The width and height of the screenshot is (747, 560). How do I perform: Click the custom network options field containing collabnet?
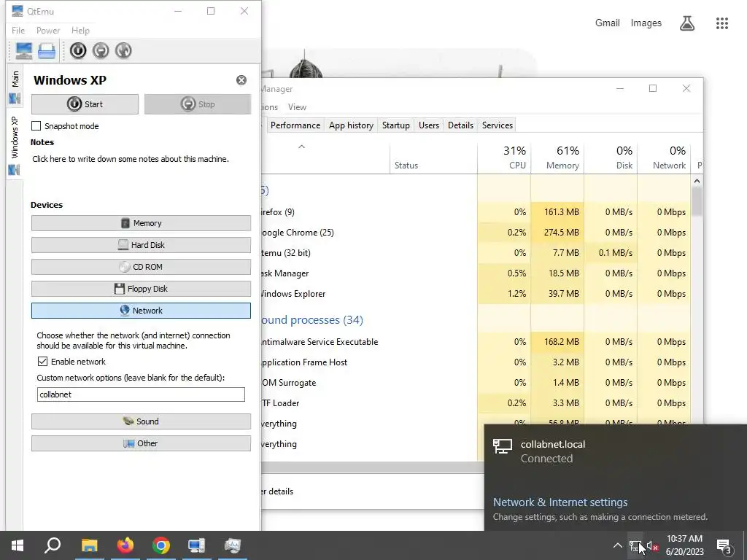[x=141, y=394]
